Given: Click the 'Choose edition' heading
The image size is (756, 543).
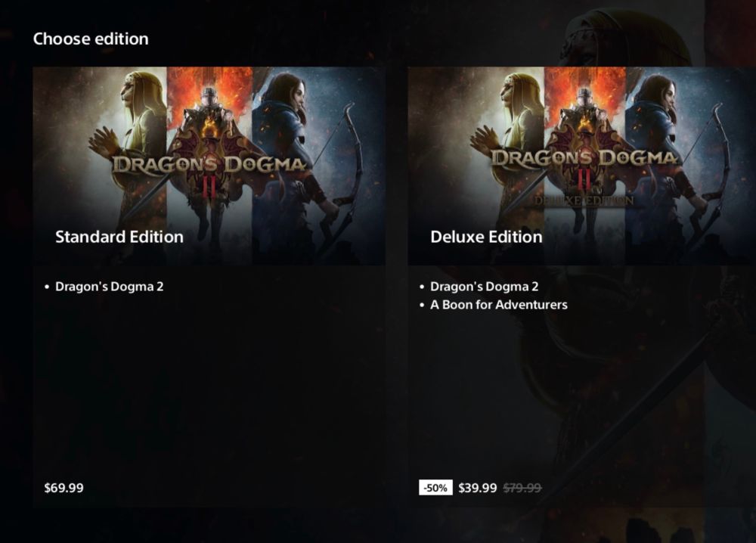Looking at the screenshot, I should click(91, 39).
